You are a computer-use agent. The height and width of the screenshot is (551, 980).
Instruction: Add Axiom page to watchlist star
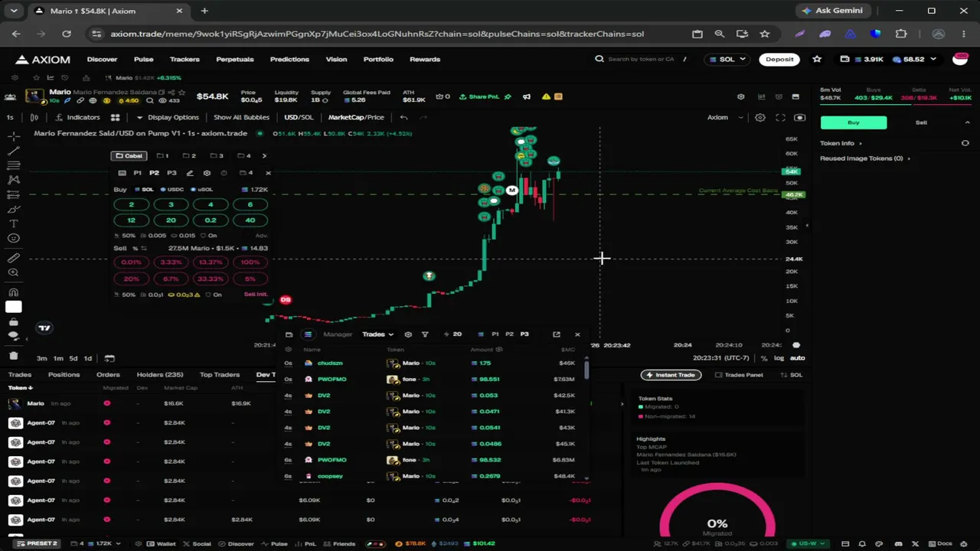[x=817, y=59]
